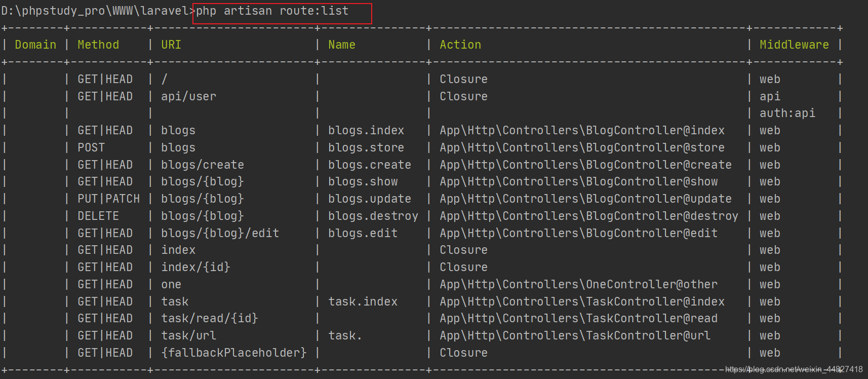Click 'GET|HEAD' method of api/user row
Viewport: 868px width, 379px height.
[x=105, y=96]
